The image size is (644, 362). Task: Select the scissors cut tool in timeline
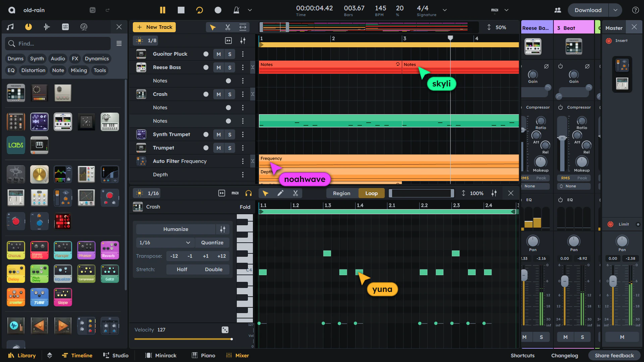[x=228, y=27]
